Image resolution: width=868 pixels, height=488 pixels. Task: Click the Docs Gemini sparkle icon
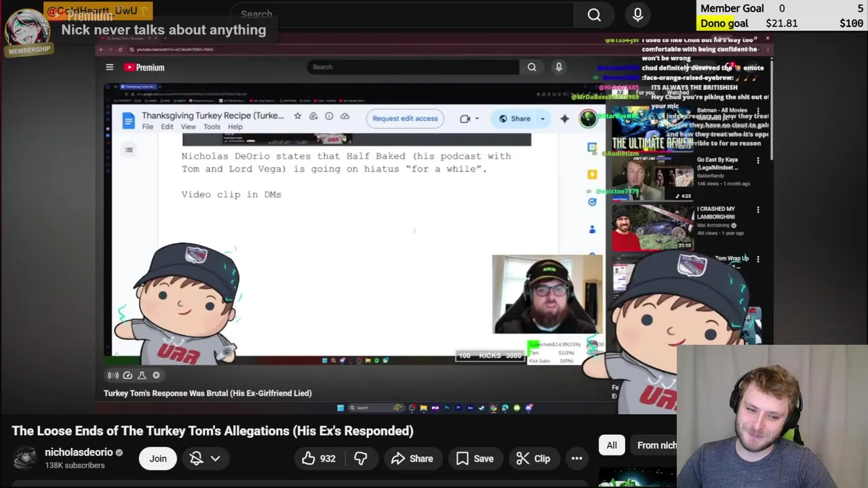(564, 119)
